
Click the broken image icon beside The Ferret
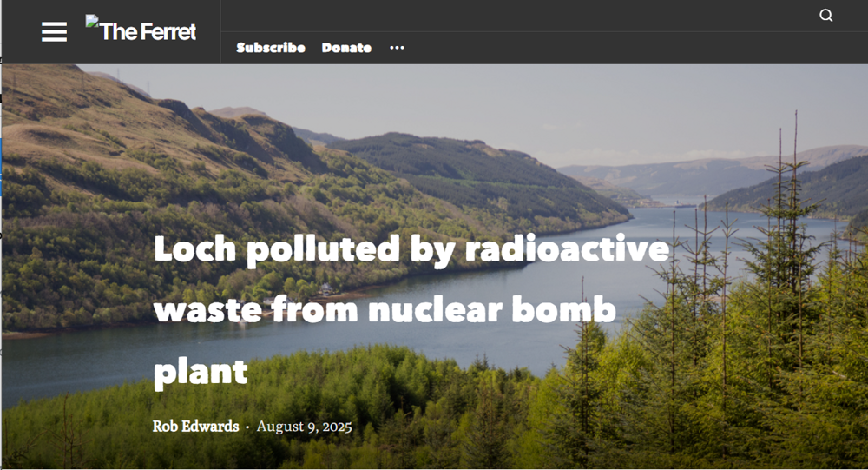91,21
